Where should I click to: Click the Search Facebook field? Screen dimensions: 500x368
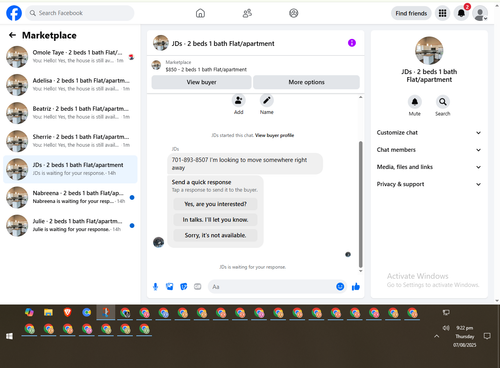pos(80,13)
